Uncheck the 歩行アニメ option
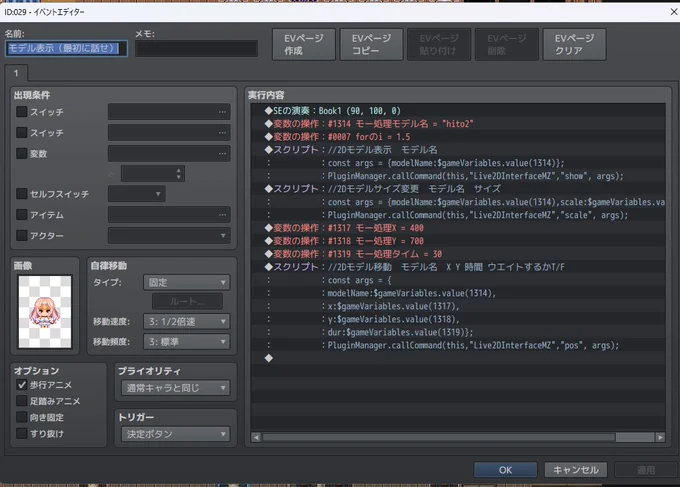 21,385
